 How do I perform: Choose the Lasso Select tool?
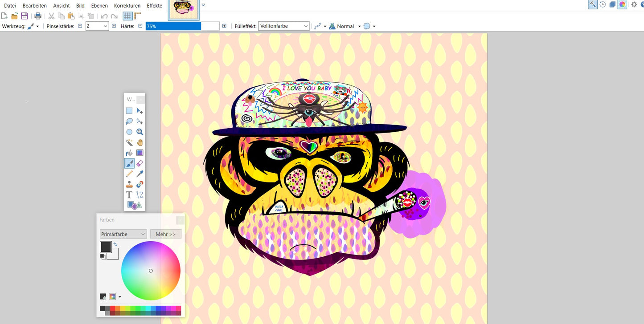click(x=129, y=121)
